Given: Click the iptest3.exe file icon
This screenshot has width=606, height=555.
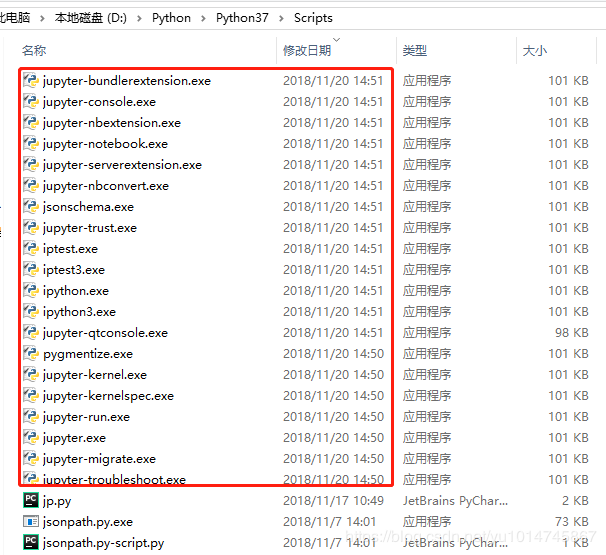Looking at the screenshot, I should 31,269.
